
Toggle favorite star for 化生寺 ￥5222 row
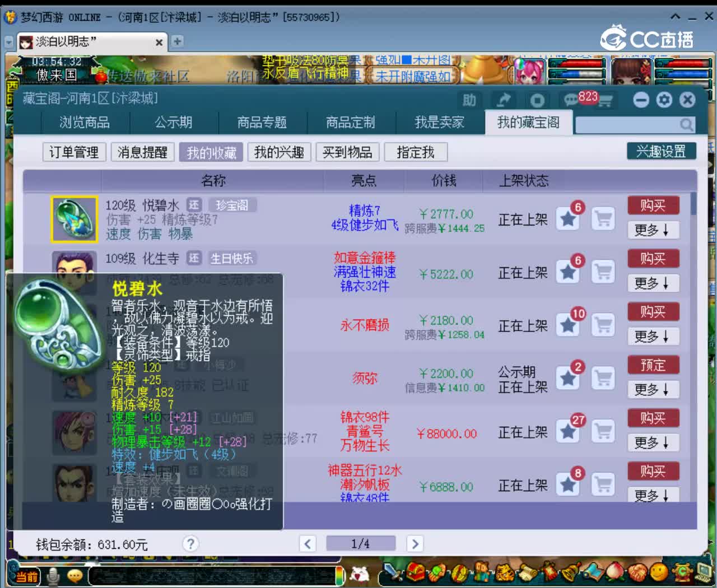pos(569,272)
